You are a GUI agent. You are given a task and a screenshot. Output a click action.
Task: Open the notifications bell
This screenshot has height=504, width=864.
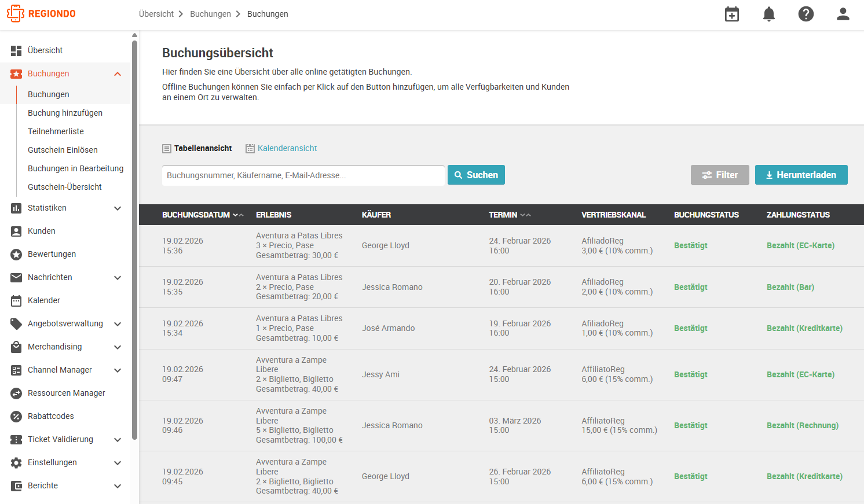(769, 14)
